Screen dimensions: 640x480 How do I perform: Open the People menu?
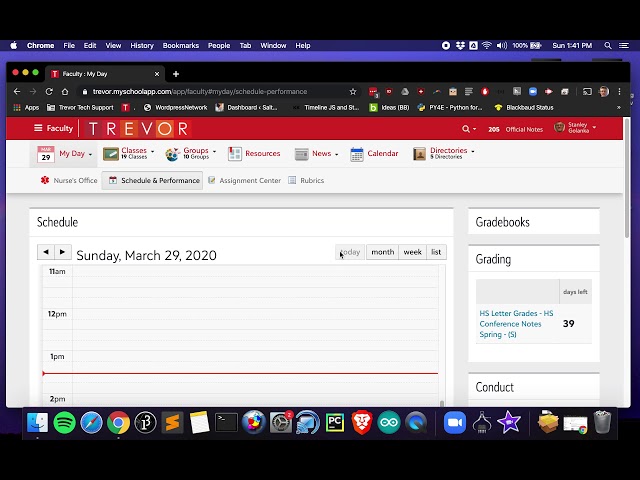tap(219, 46)
